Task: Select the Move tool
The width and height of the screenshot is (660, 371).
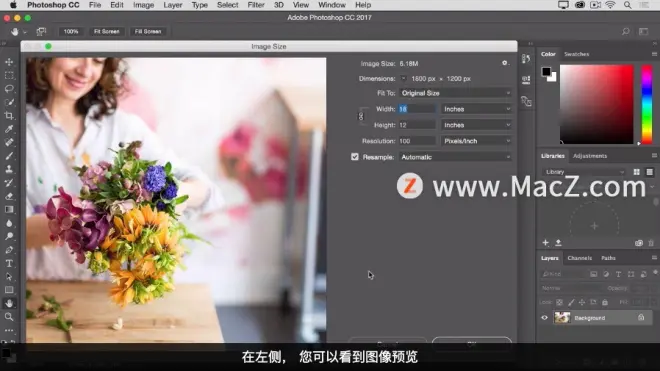Action: click(9, 62)
